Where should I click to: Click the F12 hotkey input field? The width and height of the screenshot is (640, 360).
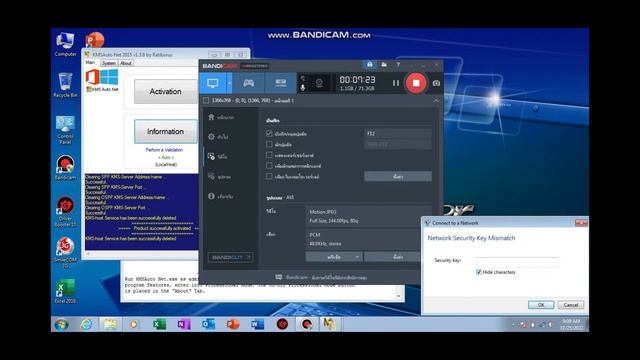coord(398,133)
